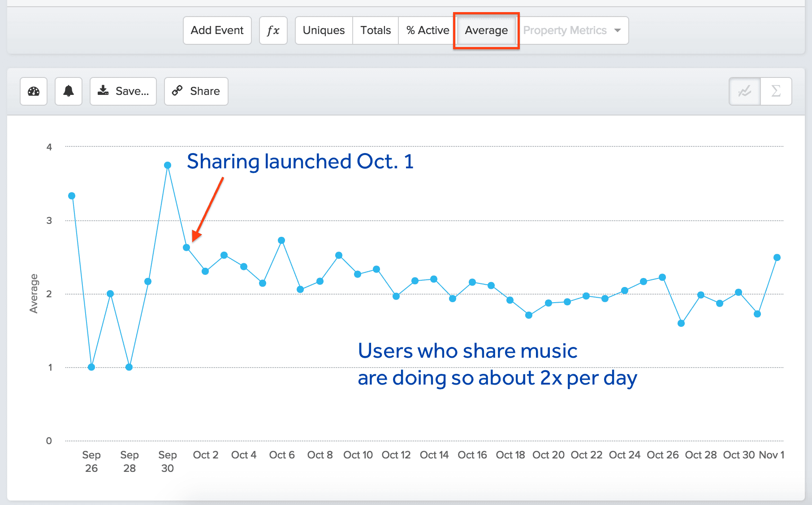The width and height of the screenshot is (812, 505).
Task: Enable the % Active metric
Action: click(427, 30)
